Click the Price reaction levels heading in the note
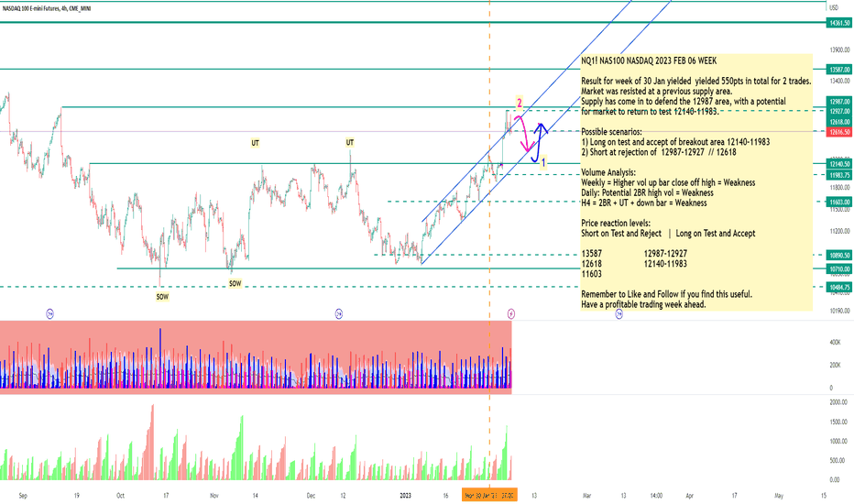This screenshot has width=854, height=504. click(616, 223)
